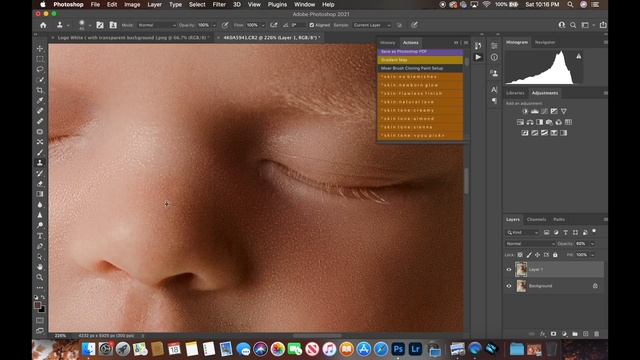This screenshot has height=360, width=640.
Task: Open the Sample Current Layer dropdown
Action: pos(372,25)
